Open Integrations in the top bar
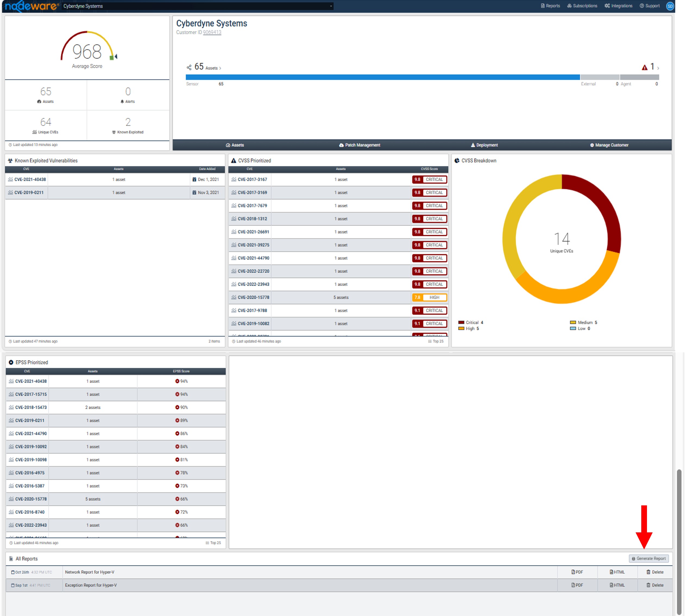 click(618, 6)
